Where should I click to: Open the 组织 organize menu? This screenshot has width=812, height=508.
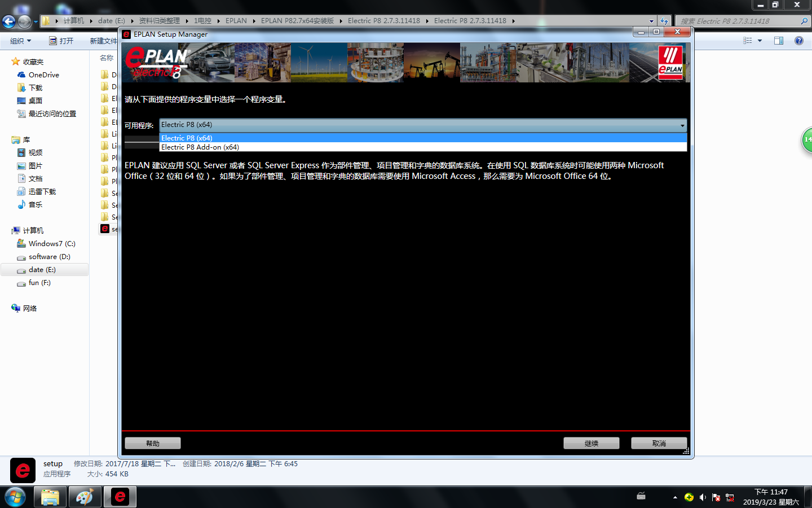(20, 41)
